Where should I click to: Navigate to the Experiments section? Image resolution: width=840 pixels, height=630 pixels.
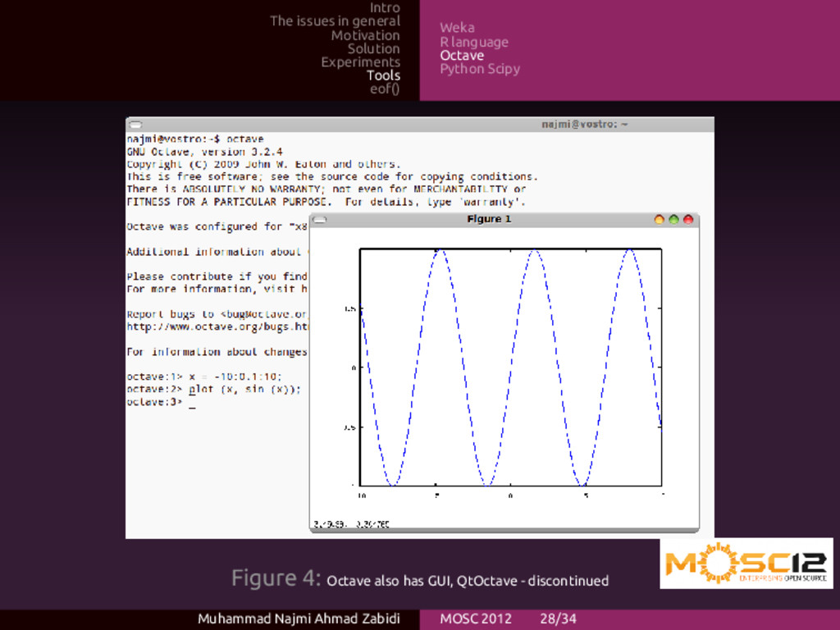361,62
